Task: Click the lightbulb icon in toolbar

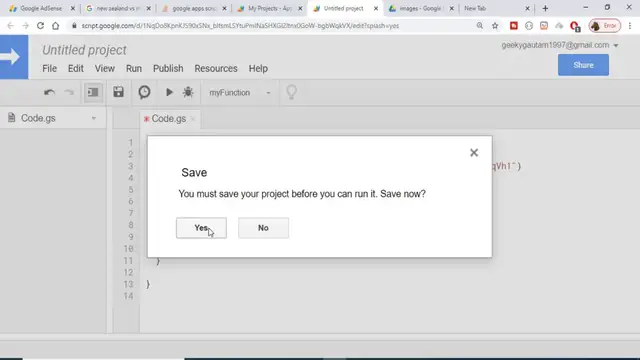Action: click(291, 92)
